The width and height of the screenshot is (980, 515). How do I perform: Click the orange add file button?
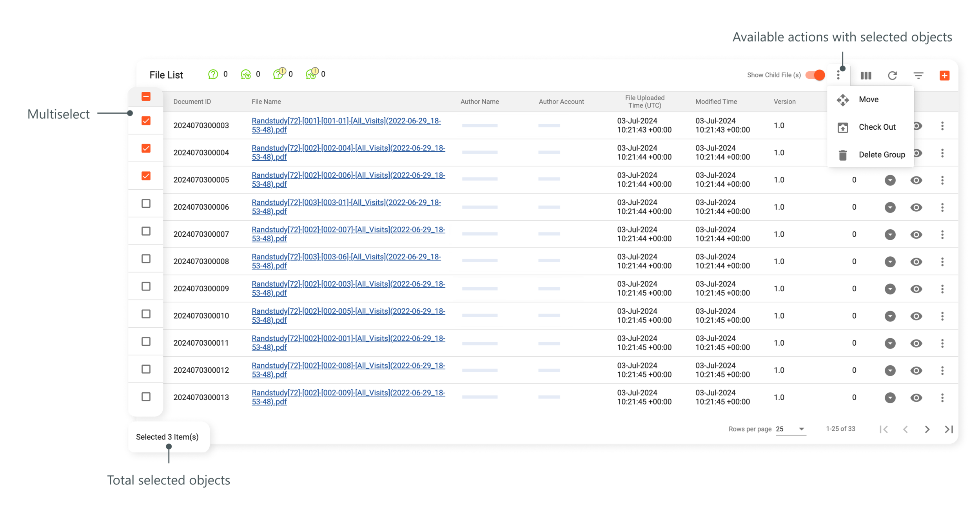(945, 75)
